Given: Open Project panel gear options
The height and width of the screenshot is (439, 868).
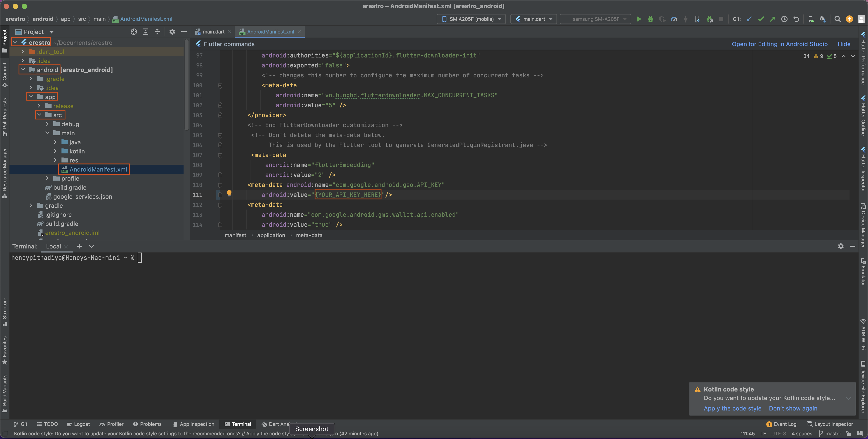Looking at the screenshot, I should pyautogui.click(x=172, y=32).
